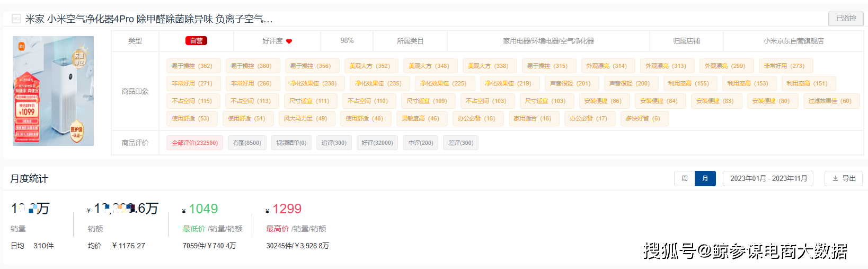Switch monthly statistics to 月 view
The height and width of the screenshot is (269, 868).
coord(705,178)
